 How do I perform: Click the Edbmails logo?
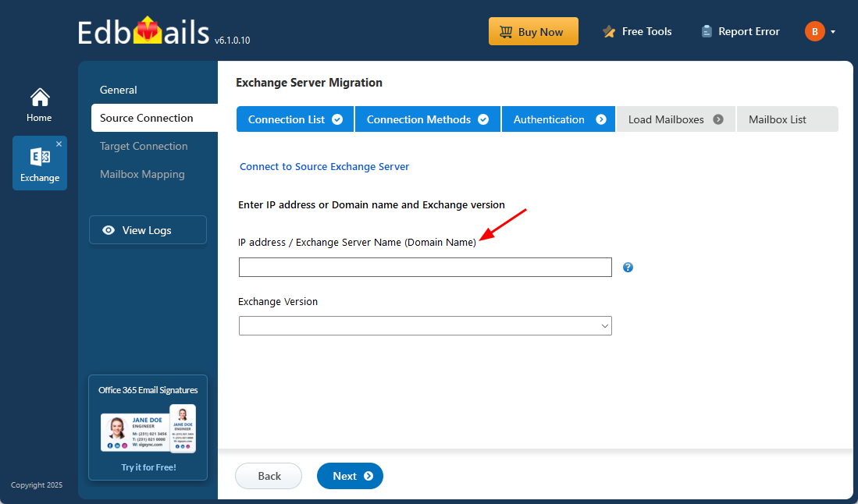click(x=144, y=32)
